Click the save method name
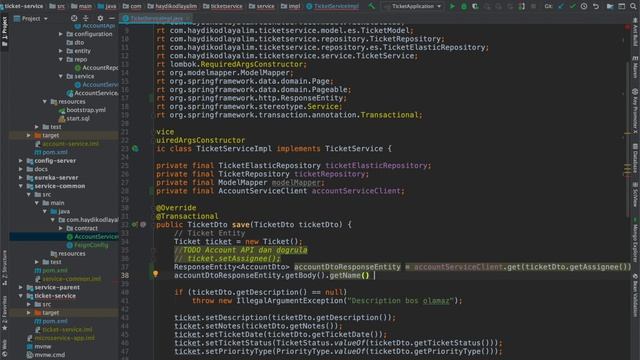Viewport: 640px width, 360px height. [x=241, y=224]
